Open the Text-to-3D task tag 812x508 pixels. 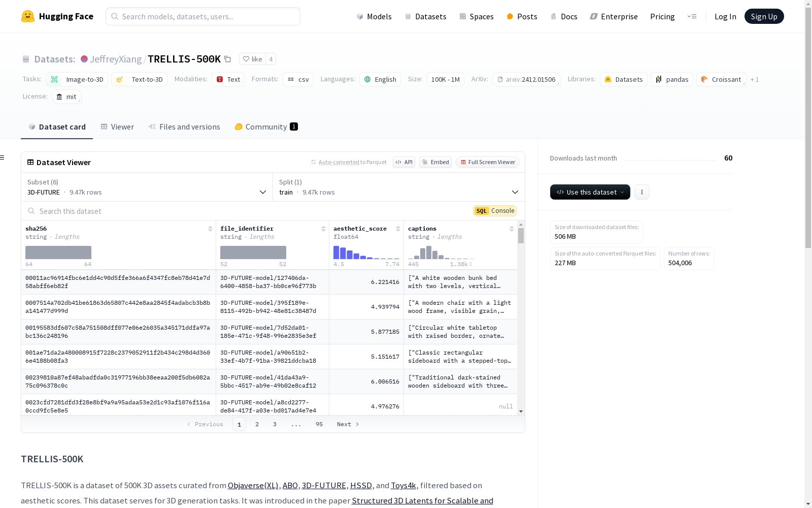coord(139,79)
